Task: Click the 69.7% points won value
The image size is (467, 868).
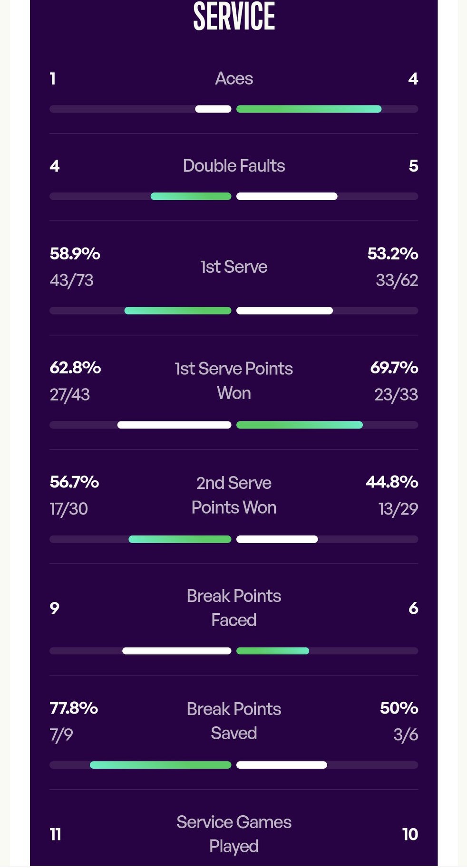Action: point(394,368)
